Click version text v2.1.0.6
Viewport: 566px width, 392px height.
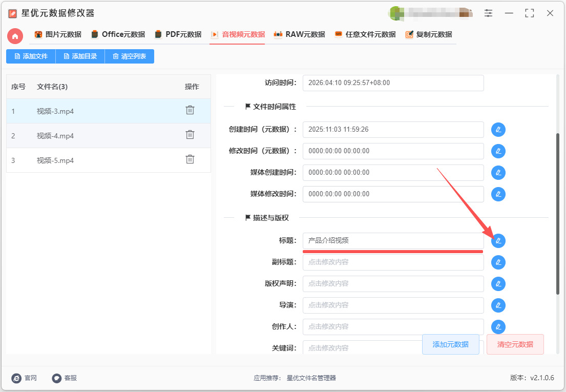542,378
